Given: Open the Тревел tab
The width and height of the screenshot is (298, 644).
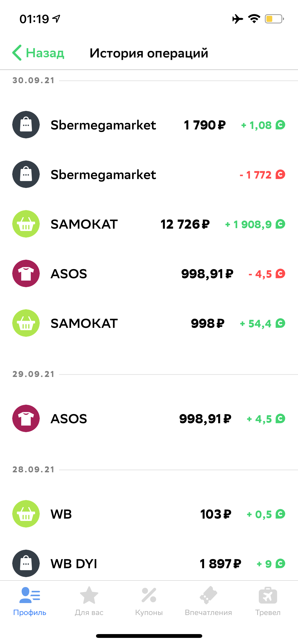Looking at the screenshot, I should coord(268,602).
